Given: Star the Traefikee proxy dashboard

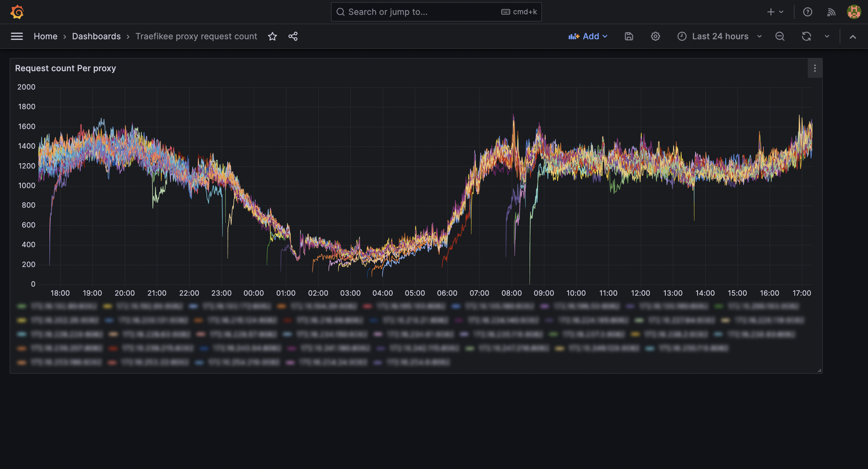Looking at the screenshot, I should (x=273, y=36).
